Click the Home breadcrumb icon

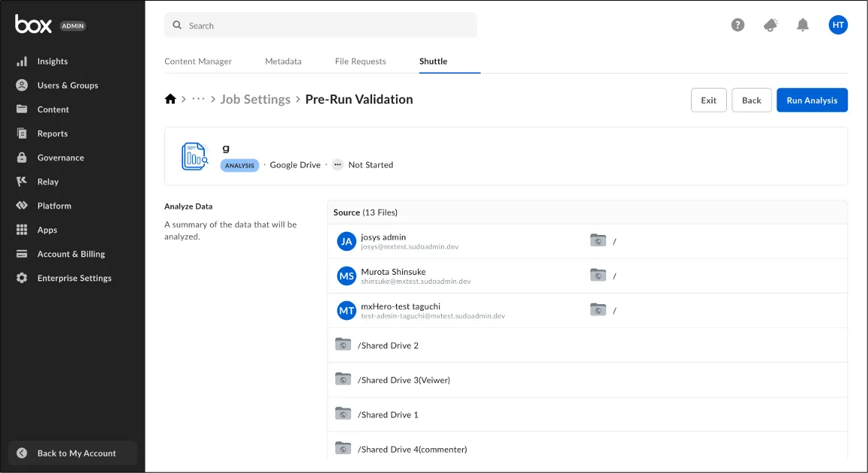(170, 99)
